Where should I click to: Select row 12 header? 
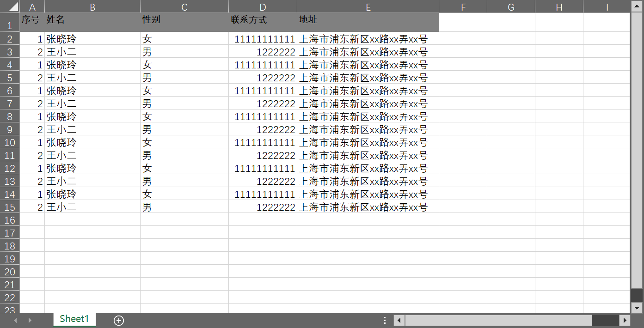10,168
